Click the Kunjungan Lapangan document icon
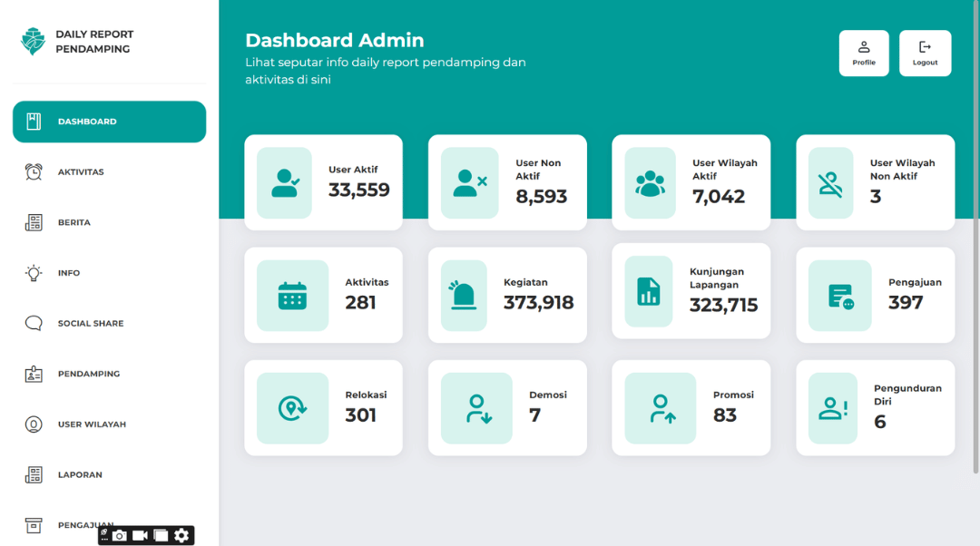Image resolution: width=980 pixels, height=546 pixels. (x=647, y=290)
